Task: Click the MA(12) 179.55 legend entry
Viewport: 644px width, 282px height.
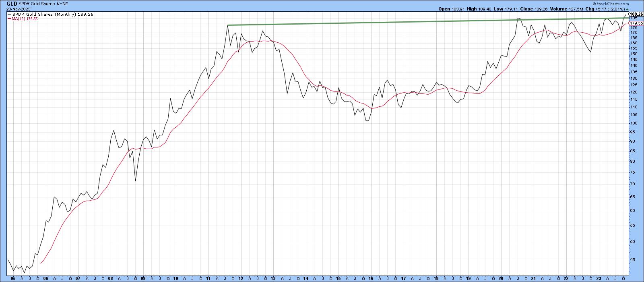Action: coord(23,19)
